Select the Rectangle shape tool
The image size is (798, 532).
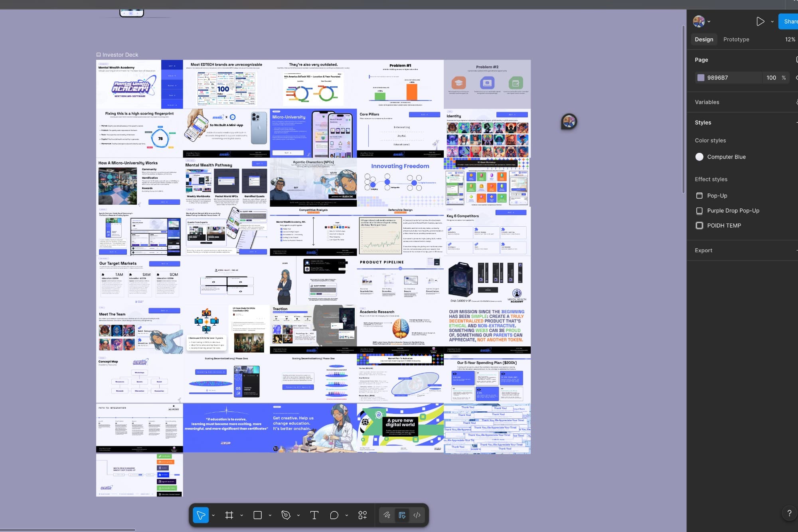point(257,515)
